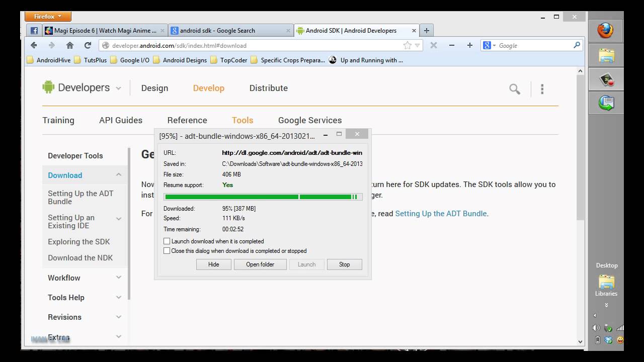The image size is (644, 362).
Task: Open the TopCoder bookmark folder
Action: [229, 60]
